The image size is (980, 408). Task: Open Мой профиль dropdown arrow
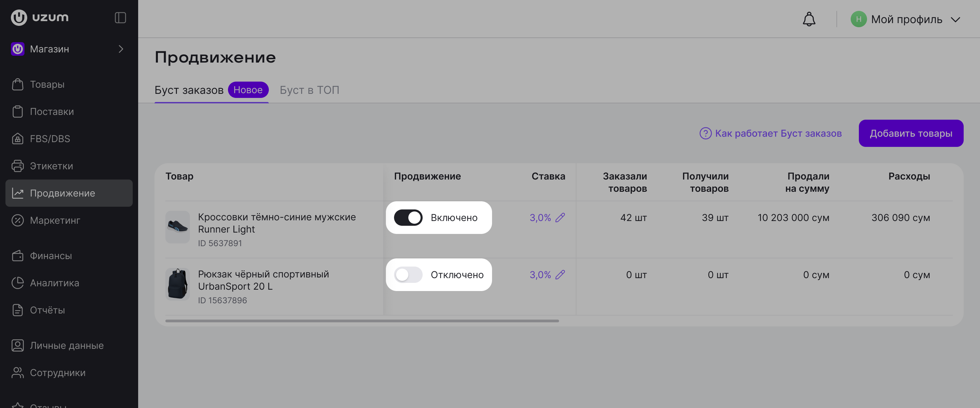pyautogui.click(x=955, y=19)
